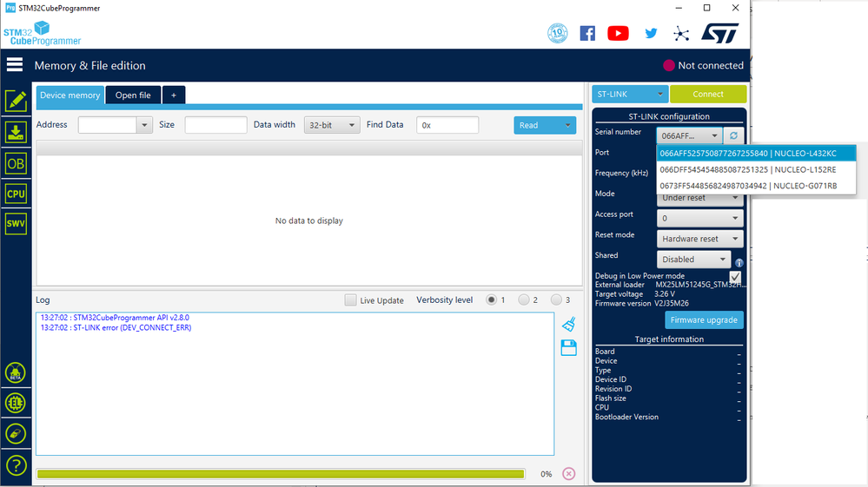Click the Target voltage 3.26 V value
Image resolution: width=868 pixels, height=487 pixels.
coord(665,294)
